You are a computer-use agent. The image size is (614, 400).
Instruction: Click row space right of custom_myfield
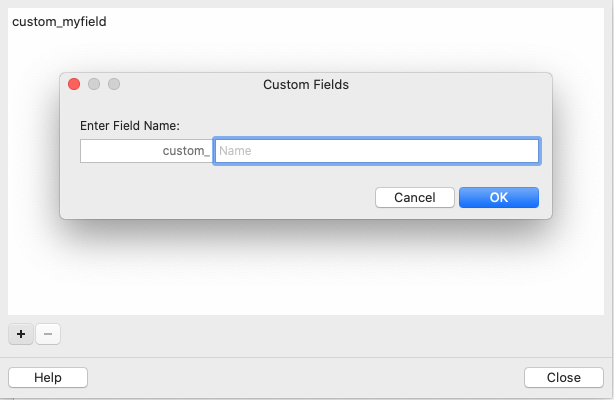tap(350, 21)
